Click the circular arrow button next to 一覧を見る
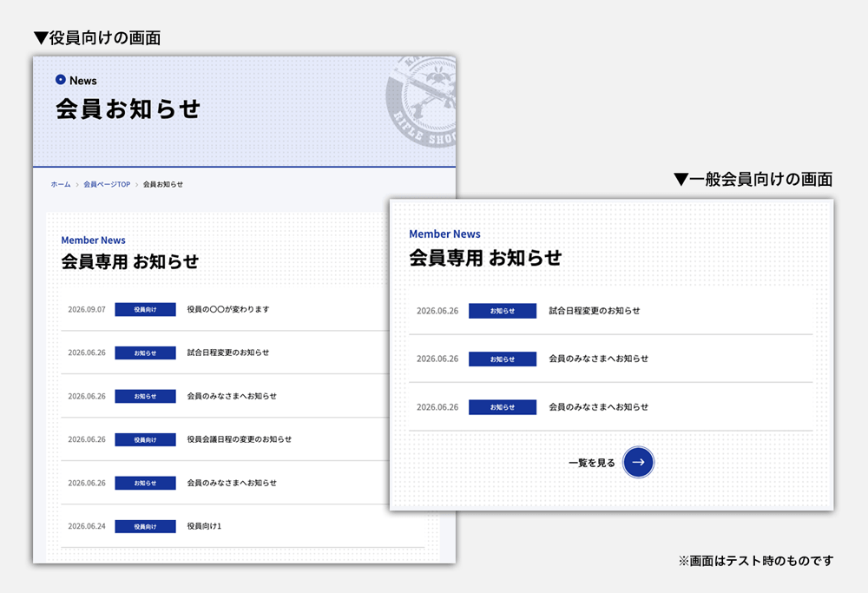The image size is (868, 593). coord(638,462)
